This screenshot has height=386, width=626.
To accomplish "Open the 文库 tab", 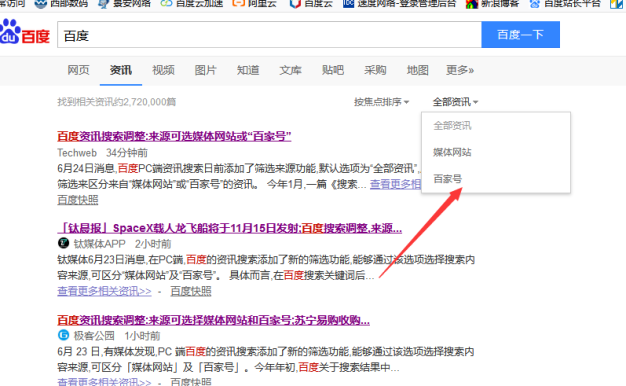I will coord(290,70).
